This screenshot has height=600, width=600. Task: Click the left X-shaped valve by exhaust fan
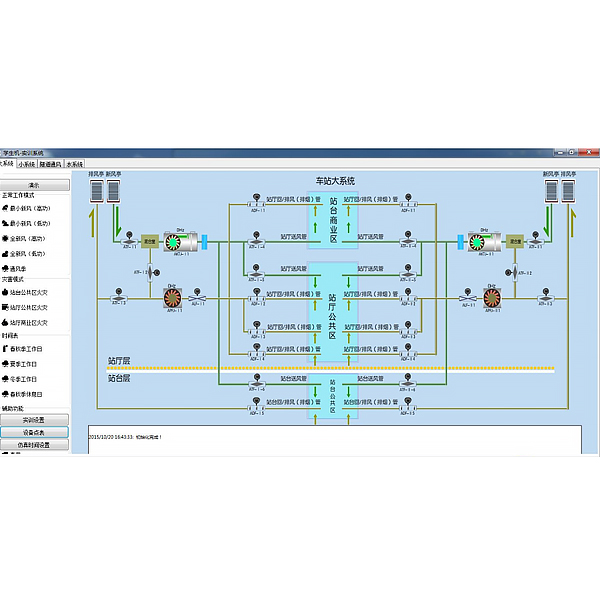click(x=199, y=298)
